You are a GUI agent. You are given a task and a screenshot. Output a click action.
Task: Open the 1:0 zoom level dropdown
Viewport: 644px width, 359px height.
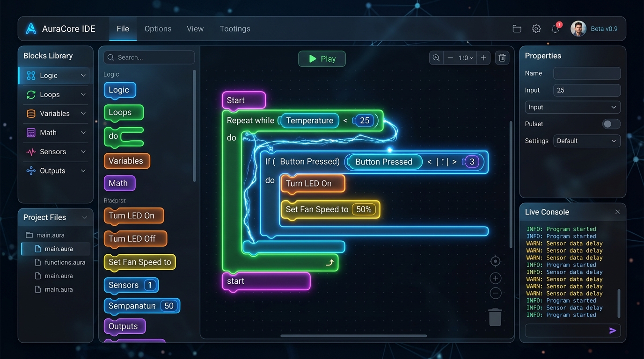[466, 58]
